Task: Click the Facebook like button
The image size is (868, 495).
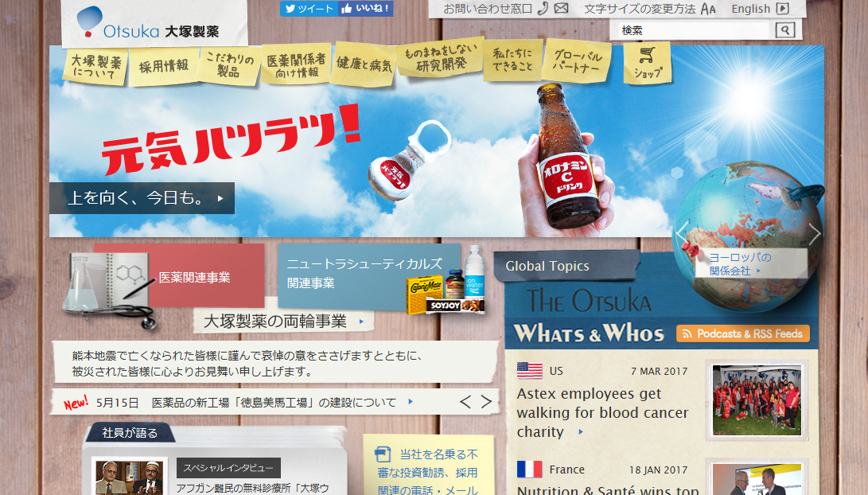Action: point(366,8)
